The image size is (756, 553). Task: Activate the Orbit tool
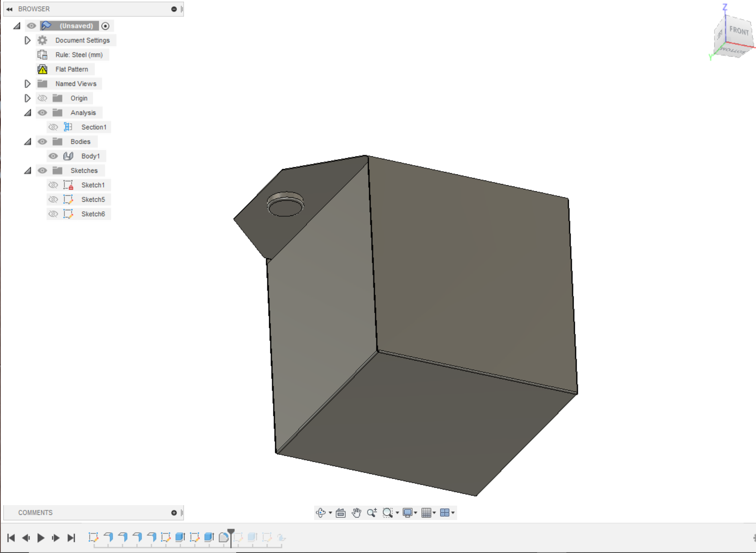click(x=320, y=513)
